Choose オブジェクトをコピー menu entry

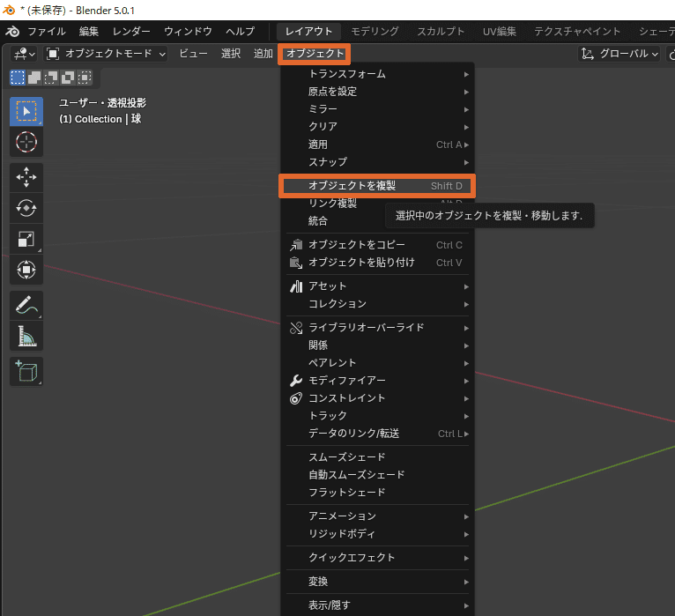[x=377, y=245]
